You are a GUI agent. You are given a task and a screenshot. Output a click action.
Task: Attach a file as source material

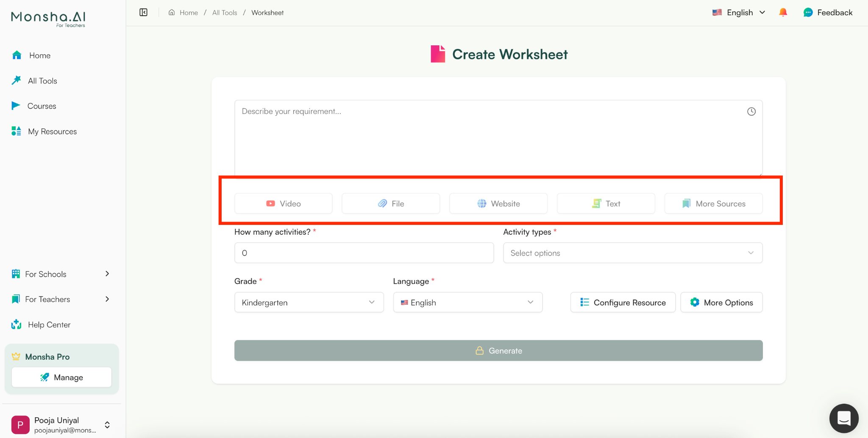pyautogui.click(x=390, y=203)
